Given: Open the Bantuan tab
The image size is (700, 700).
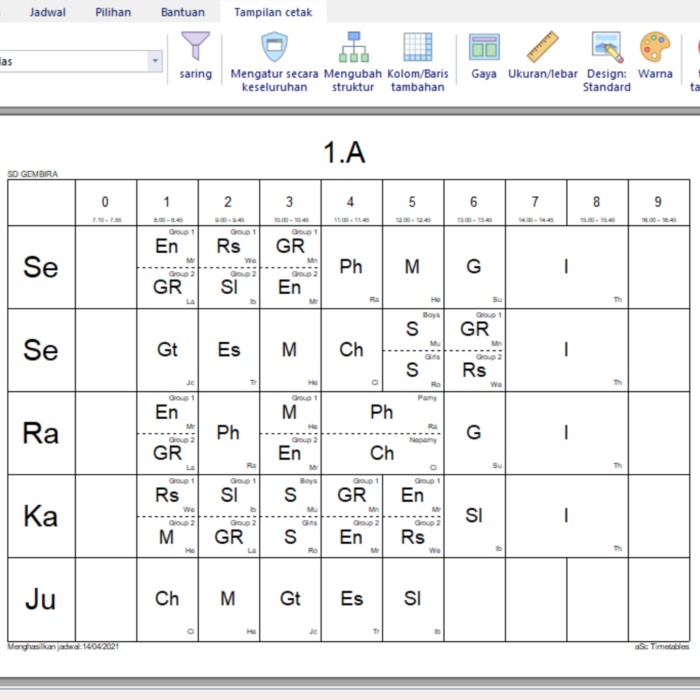Looking at the screenshot, I should coord(183,12).
